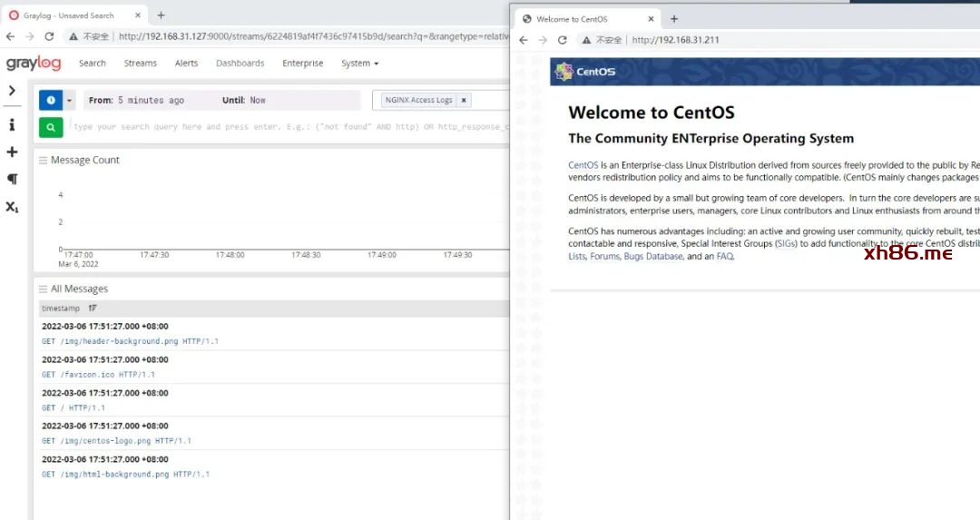Expand the Graylog left sidebar chevron
Screen dimensions: 980x520
point(12,91)
